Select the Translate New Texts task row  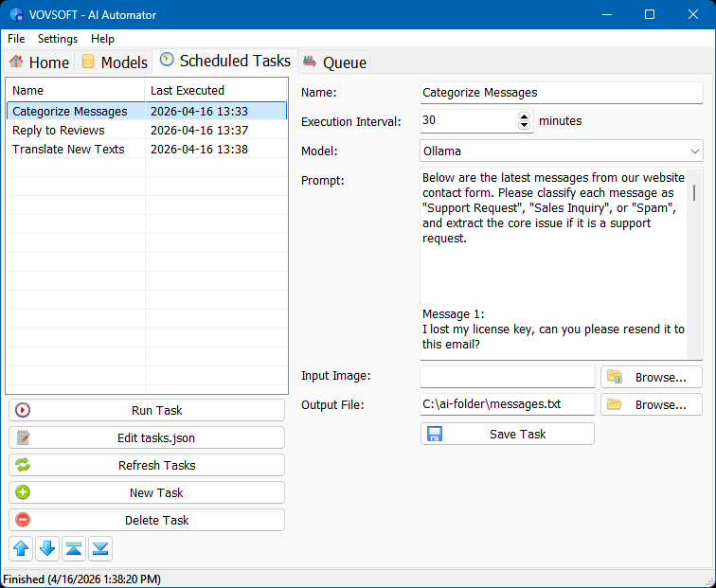tap(147, 149)
